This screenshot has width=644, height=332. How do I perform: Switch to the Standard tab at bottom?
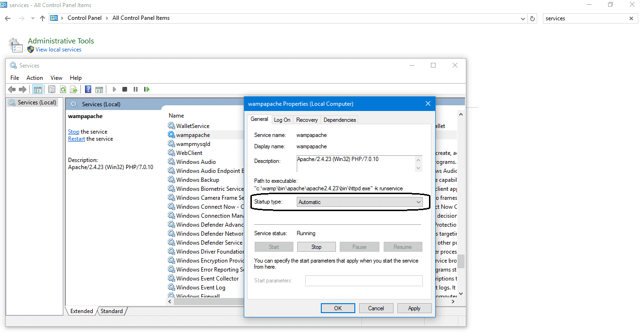click(112, 311)
